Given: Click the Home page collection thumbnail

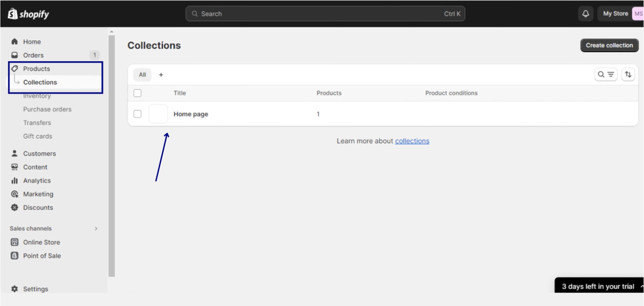Looking at the screenshot, I should 158,114.
